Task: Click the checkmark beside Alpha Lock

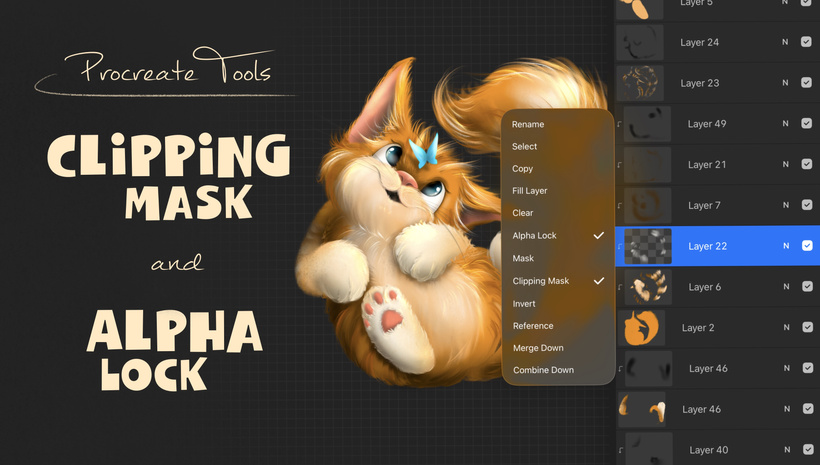Action: pos(598,236)
